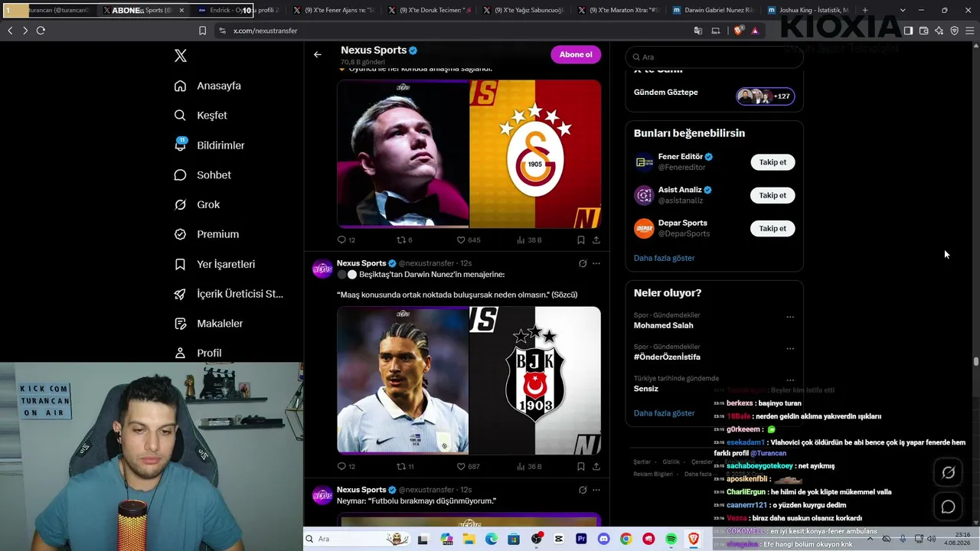Open Makaleler from the sidebar

click(208, 324)
